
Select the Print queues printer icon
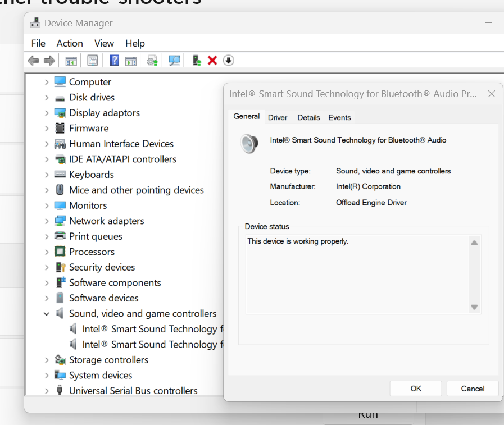click(x=60, y=236)
